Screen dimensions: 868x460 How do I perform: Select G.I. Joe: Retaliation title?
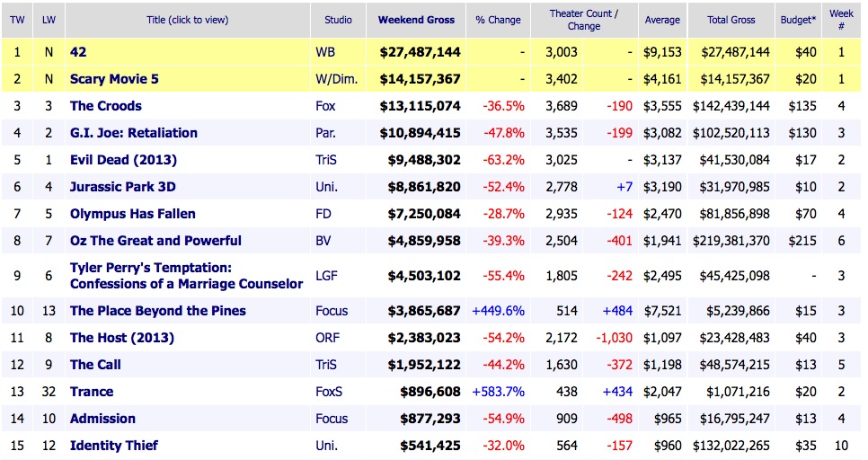pyautogui.click(x=134, y=133)
